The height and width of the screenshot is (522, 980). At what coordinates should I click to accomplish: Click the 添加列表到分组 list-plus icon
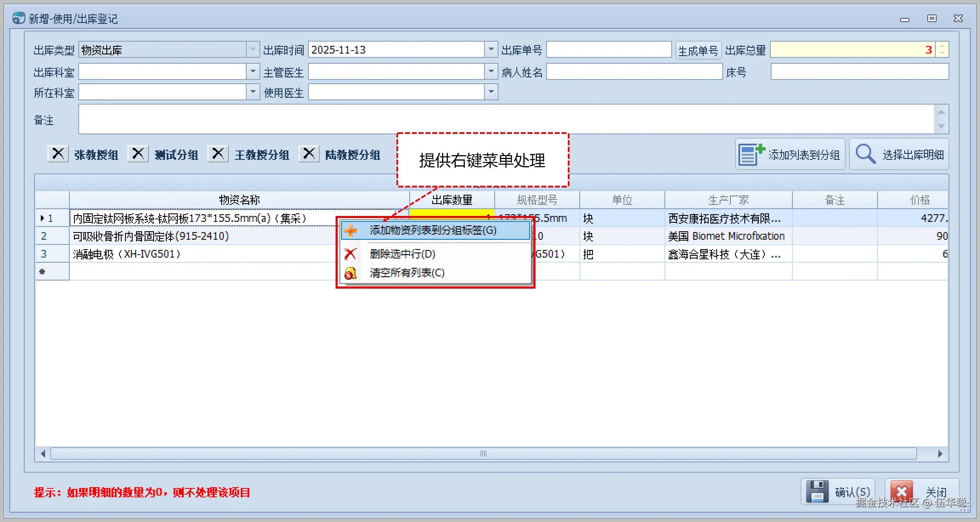751,154
